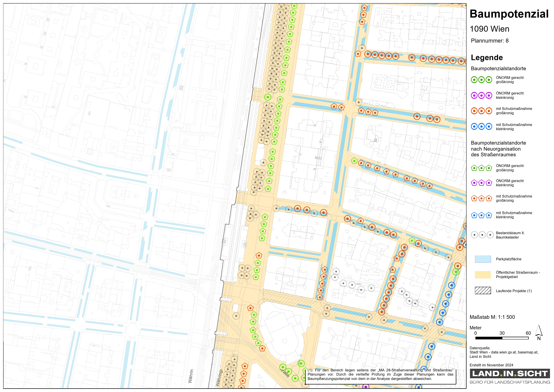
Task: Click the Maßstab M: 1:1 500 label
Action: tap(492, 317)
